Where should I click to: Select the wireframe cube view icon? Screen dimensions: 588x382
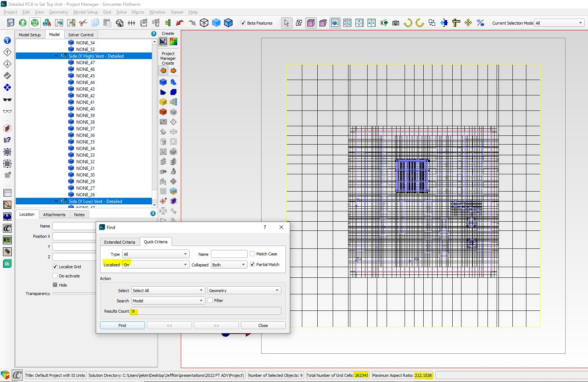(x=204, y=23)
